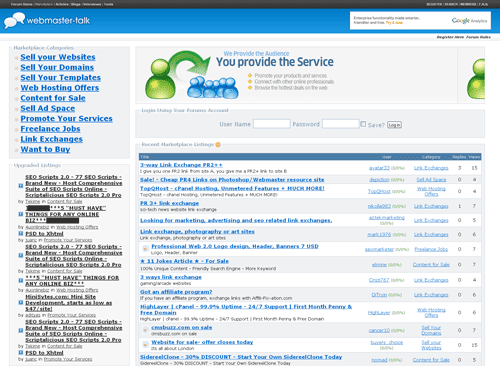Open SidereelClone 30% DISCOUNT listing
Screen dimensions: 500x366
[241, 357]
